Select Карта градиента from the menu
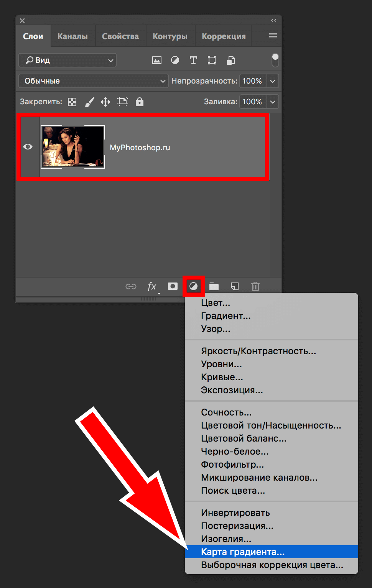The height and width of the screenshot is (588, 372). (x=243, y=552)
